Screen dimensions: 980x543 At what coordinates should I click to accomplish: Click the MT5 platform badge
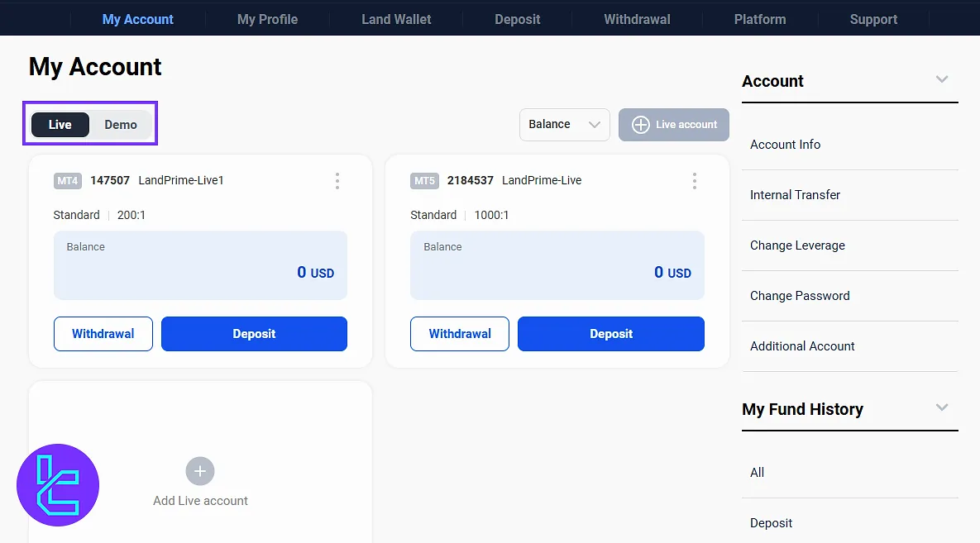pyautogui.click(x=424, y=181)
